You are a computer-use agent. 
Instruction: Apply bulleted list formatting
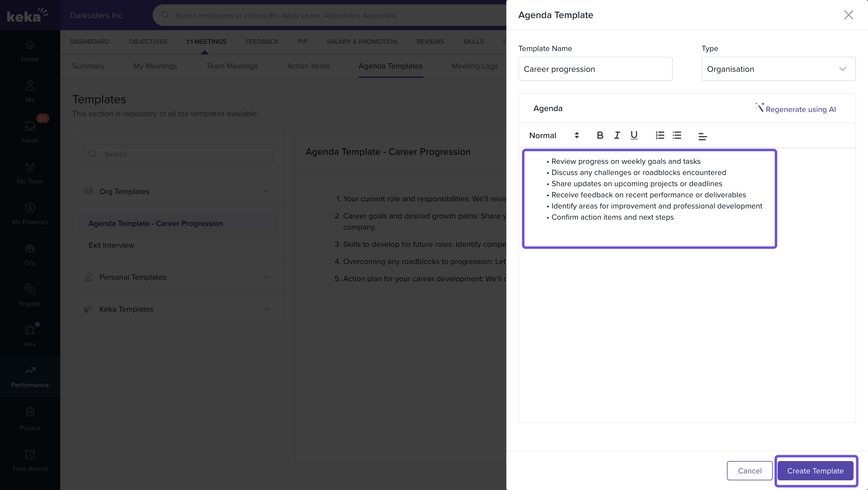(677, 135)
